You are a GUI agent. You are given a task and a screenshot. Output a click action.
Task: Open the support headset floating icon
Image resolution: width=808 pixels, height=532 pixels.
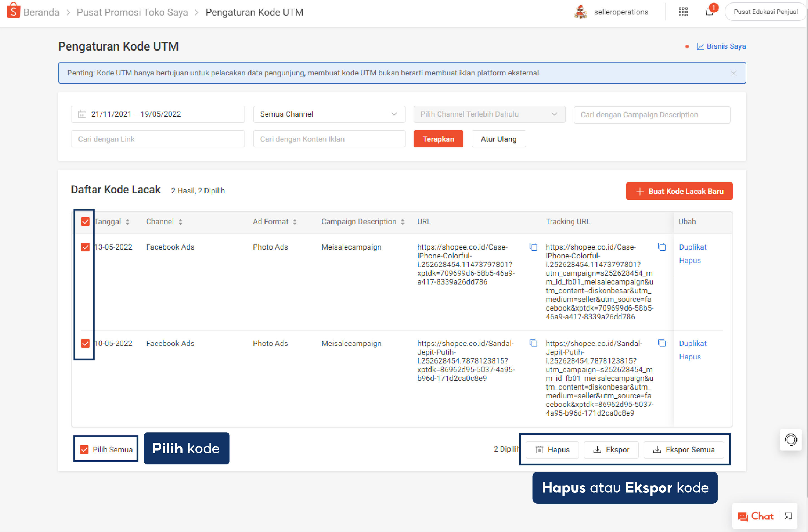791,440
